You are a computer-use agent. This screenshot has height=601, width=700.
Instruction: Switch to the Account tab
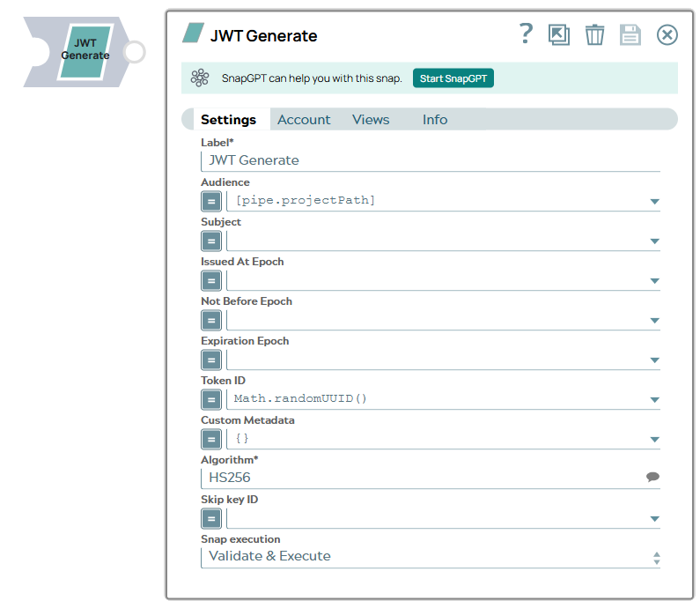pos(304,120)
